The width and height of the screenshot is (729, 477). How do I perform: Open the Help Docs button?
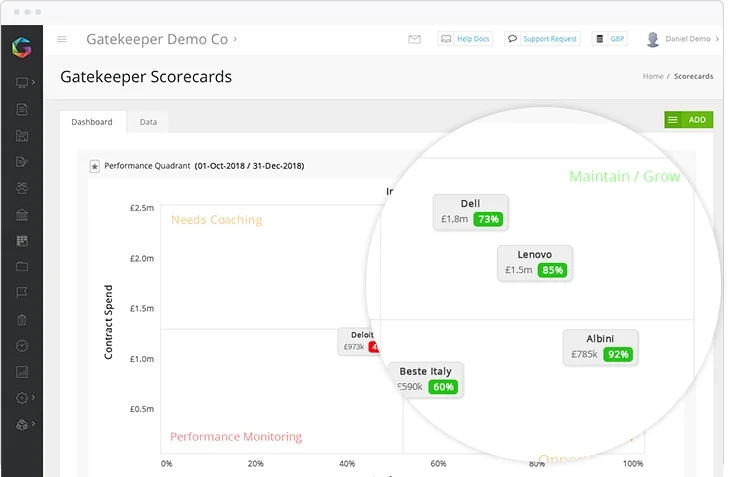465,39
